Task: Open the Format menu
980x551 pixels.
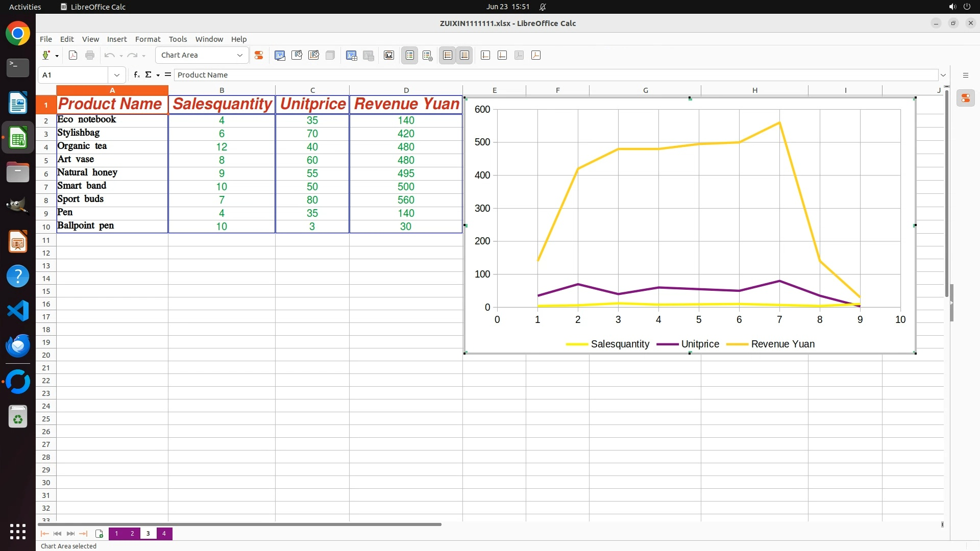Action: [148, 39]
